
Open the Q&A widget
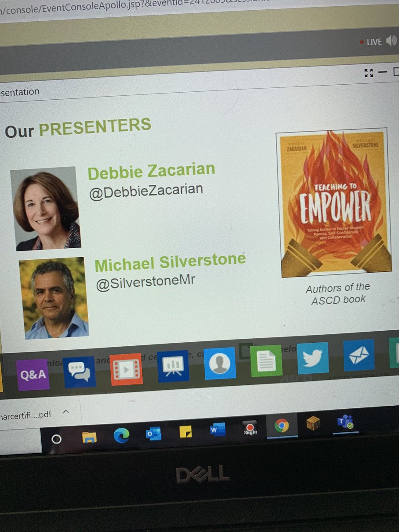[x=33, y=375]
